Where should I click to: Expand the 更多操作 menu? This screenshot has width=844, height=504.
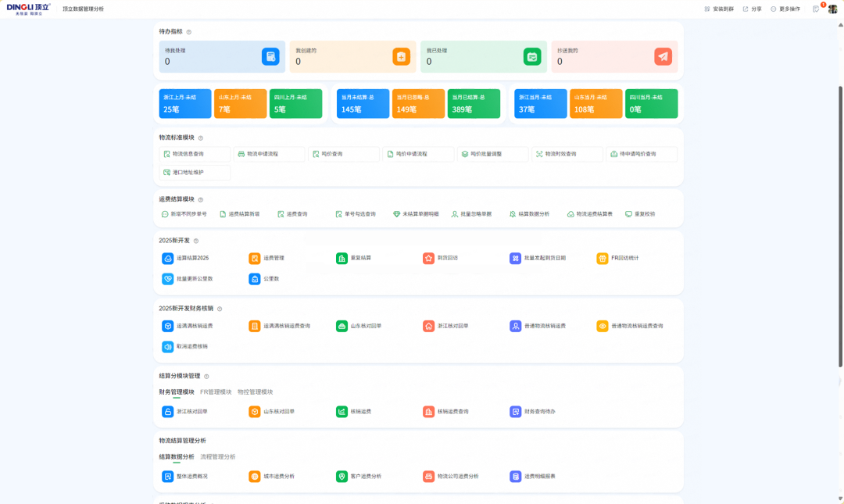point(785,9)
